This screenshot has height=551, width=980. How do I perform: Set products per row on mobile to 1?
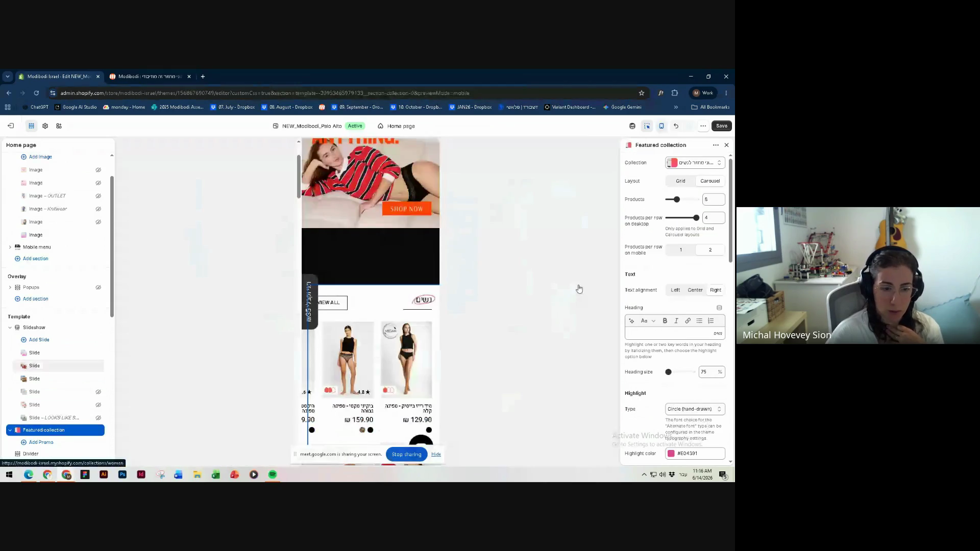point(680,250)
